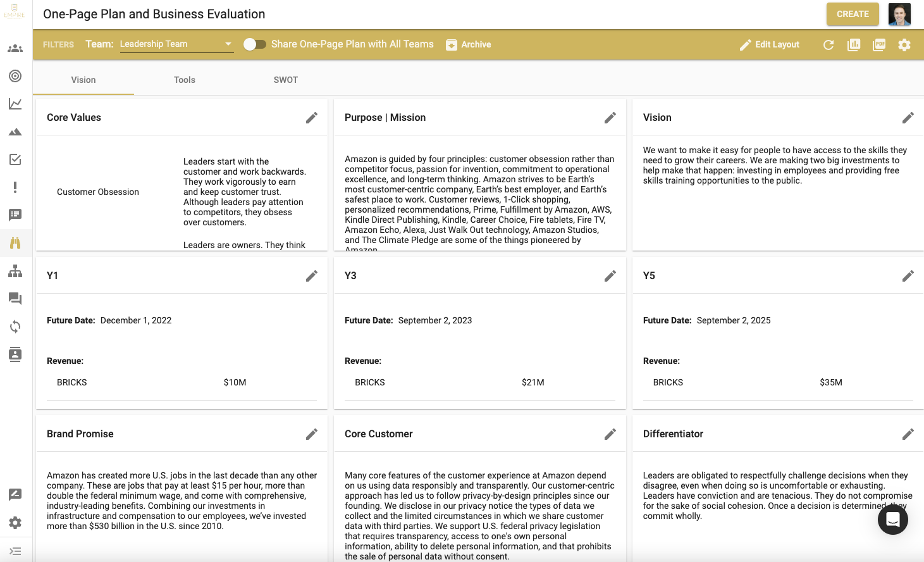Screen dimensions: 924x562
Task: Open the user profile avatar
Action: [x=899, y=14]
